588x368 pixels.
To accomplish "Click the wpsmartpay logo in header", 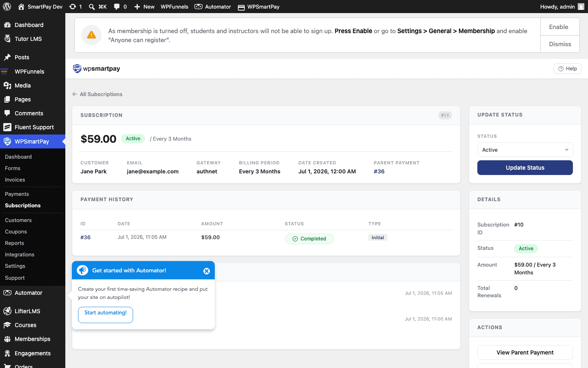I will pos(96,69).
